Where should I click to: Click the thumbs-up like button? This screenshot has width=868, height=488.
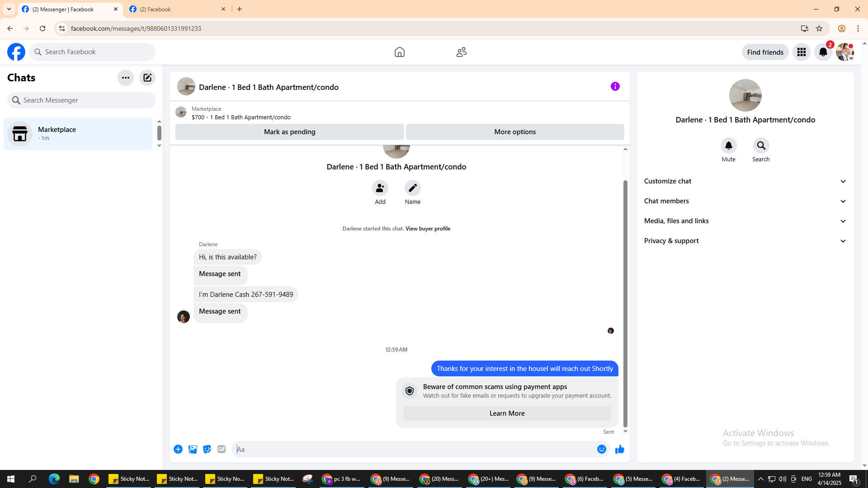(619, 449)
